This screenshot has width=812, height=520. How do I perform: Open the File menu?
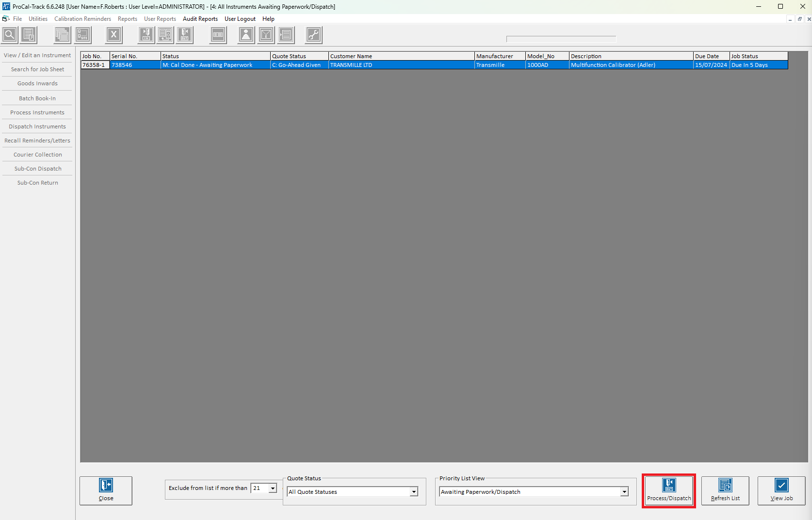pos(17,19)
